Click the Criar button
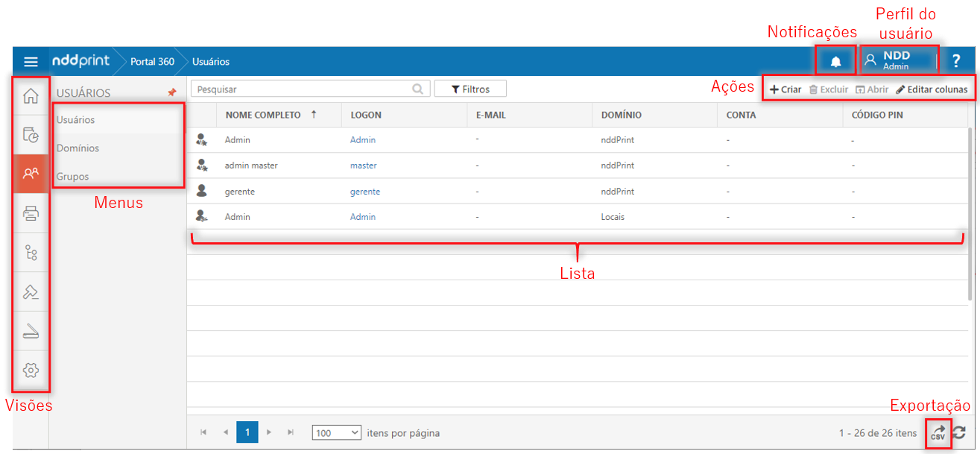This screenshot has width=980, height=454. [x=785, y=89]
